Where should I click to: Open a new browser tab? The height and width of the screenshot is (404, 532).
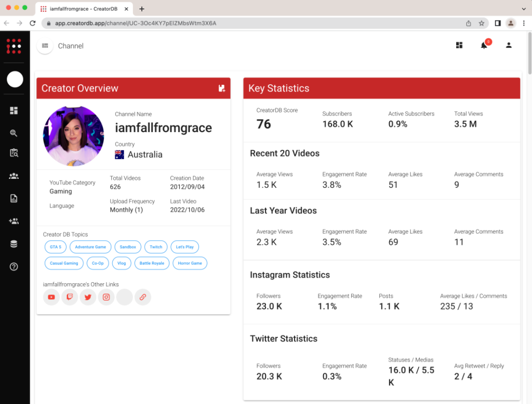pos(142,9)
